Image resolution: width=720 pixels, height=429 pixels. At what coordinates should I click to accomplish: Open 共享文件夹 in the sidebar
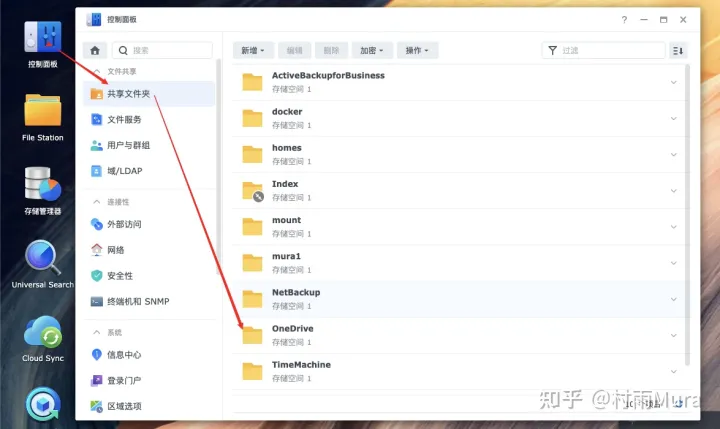pos(149,94)
